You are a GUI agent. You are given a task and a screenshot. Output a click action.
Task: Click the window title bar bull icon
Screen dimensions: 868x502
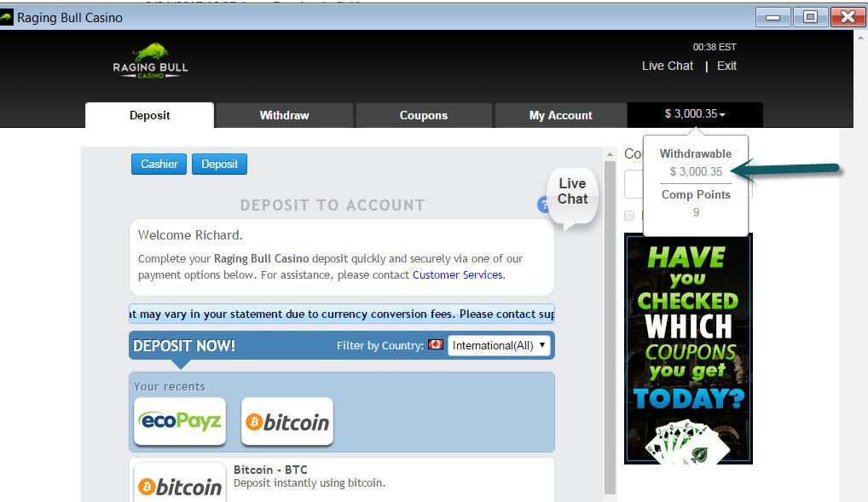tap(6, 18)
